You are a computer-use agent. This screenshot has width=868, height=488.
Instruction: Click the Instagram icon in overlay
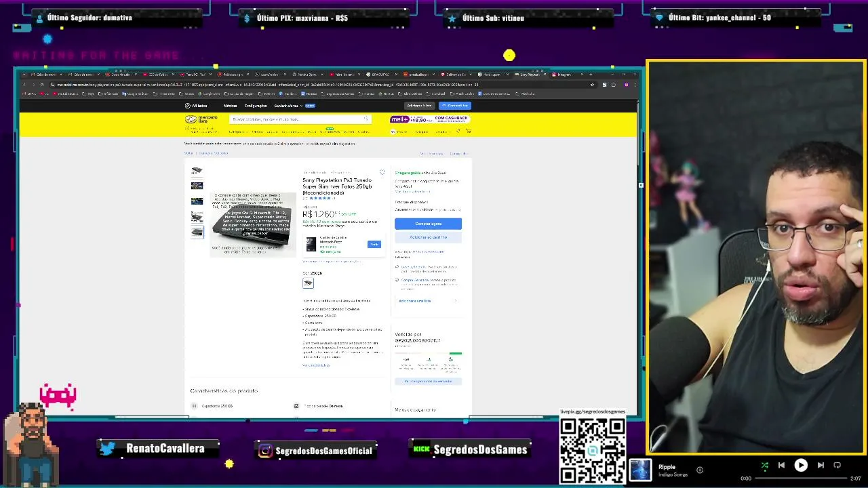[x=266, y=451]
